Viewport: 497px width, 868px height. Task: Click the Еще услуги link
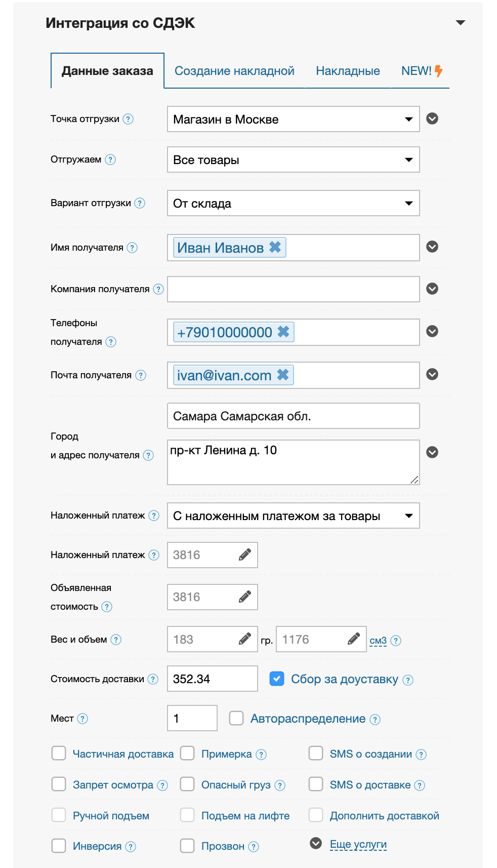358,844
